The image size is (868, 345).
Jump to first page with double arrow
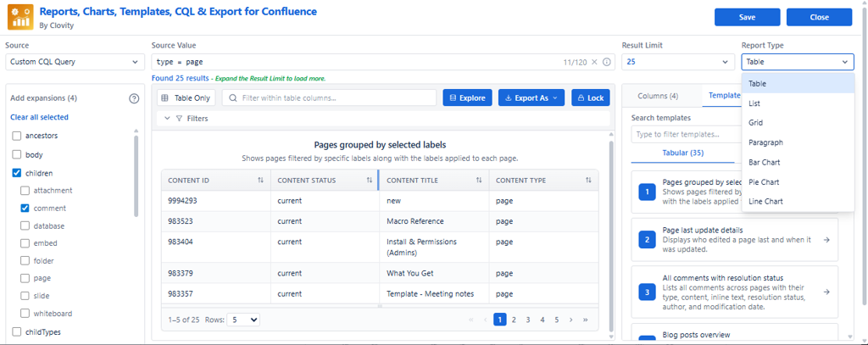[x=471, y=320]
